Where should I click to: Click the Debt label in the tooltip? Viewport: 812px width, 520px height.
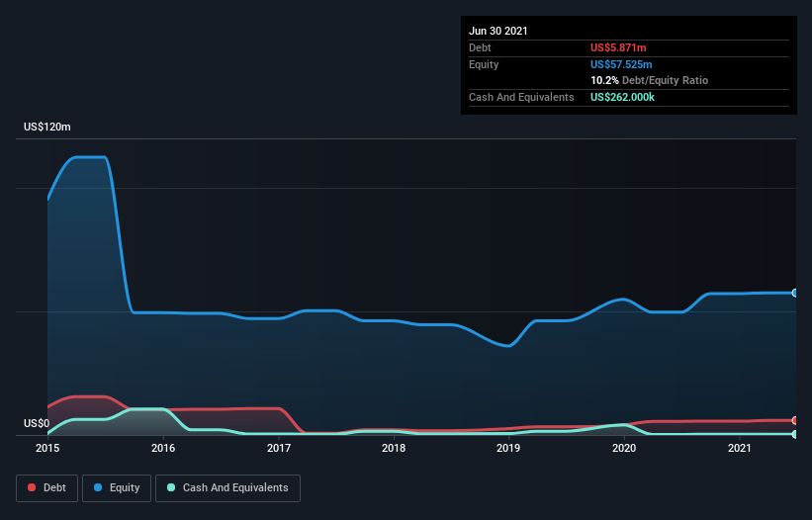point(480,47)
